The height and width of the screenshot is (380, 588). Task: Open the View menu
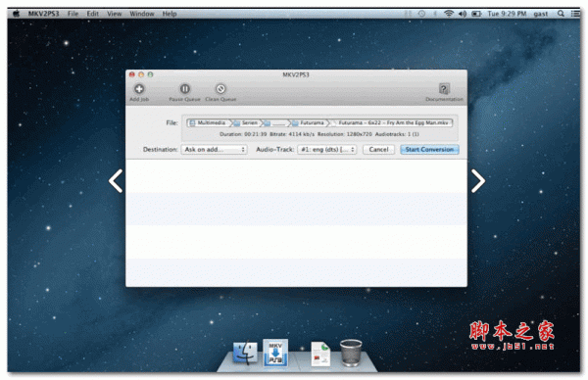[114, 14]
